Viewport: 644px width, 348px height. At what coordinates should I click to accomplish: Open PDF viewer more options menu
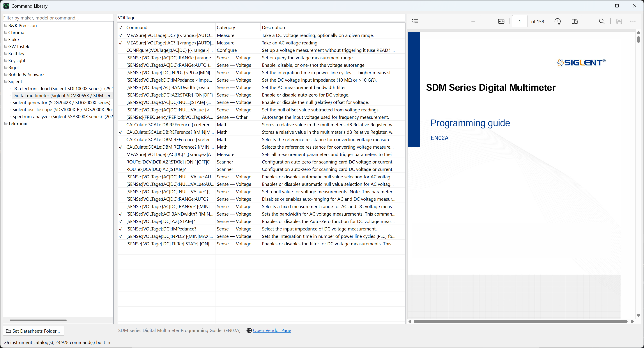coord(633,21)
